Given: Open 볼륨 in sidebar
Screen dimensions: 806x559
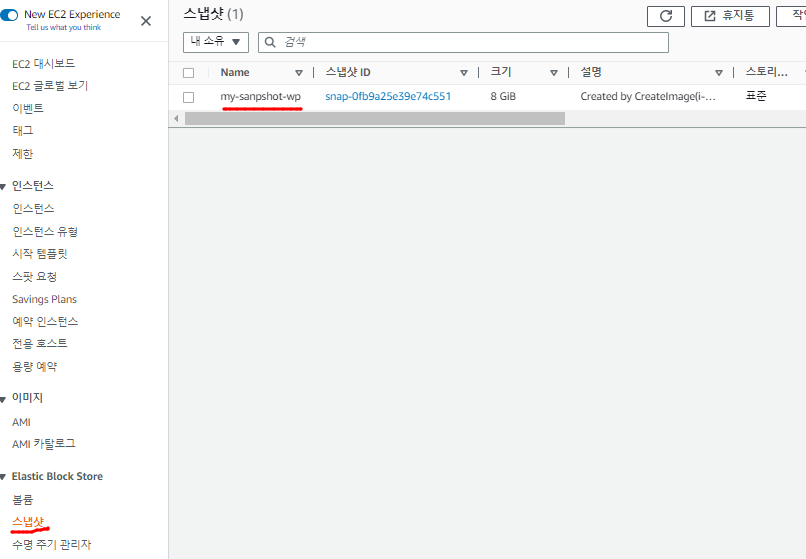Looking at the screenshot, I should tap(23, 499).
